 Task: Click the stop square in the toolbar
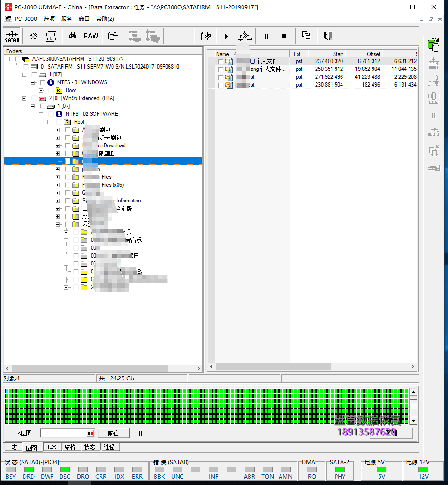[284, 37]
